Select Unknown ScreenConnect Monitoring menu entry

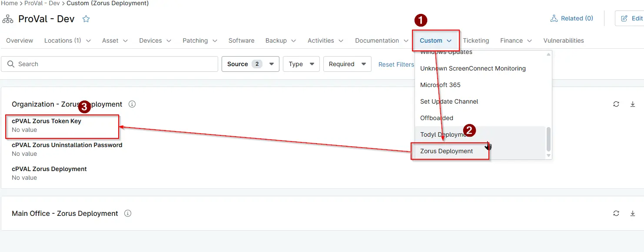480,68
